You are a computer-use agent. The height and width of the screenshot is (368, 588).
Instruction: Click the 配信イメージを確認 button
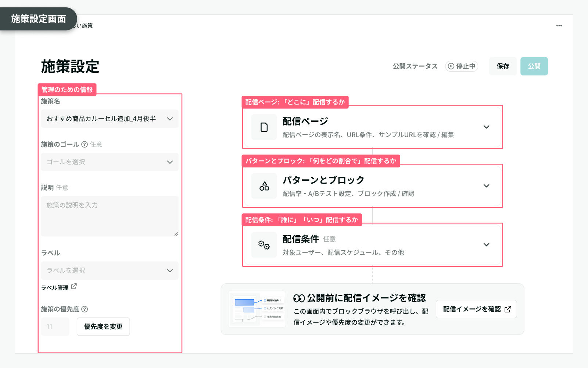coord(476,309)
